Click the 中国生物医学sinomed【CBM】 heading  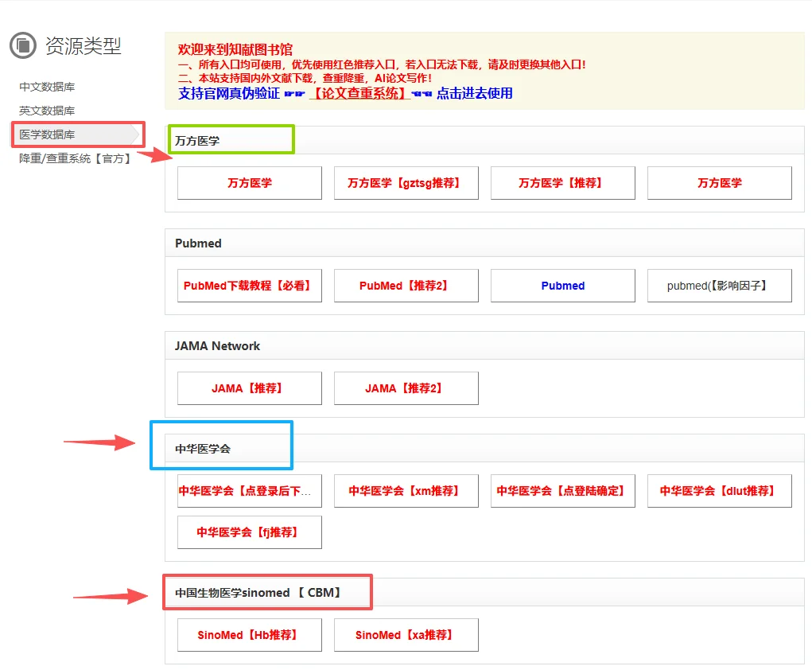[258, 592]
